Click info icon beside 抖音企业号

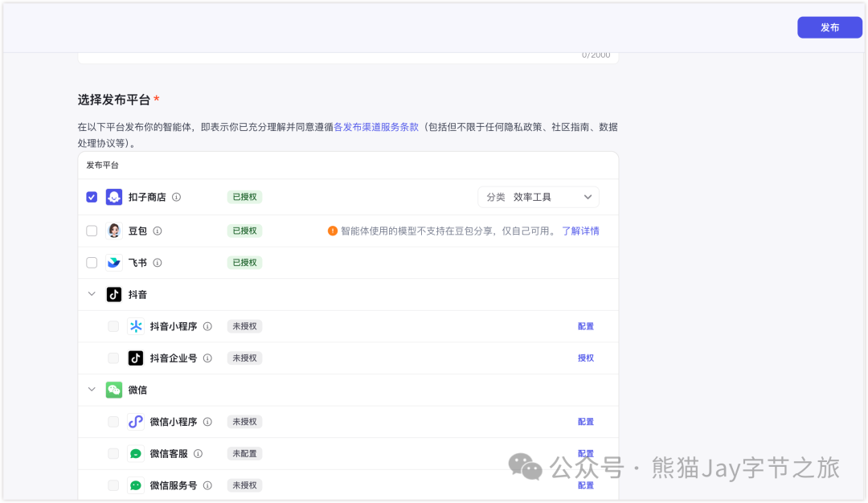207,358
